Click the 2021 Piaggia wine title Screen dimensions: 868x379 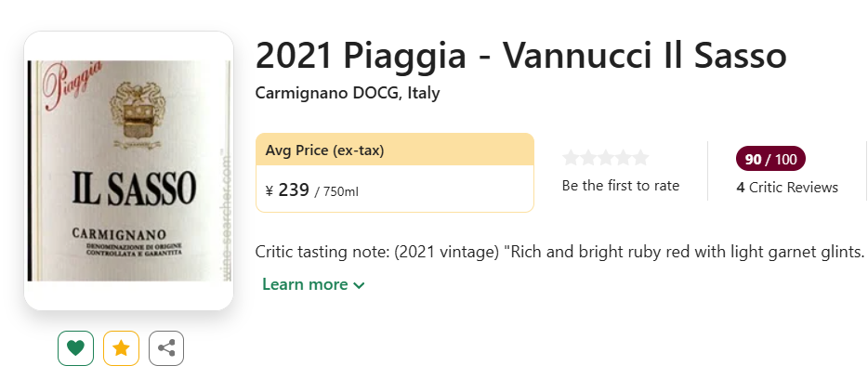521,55
